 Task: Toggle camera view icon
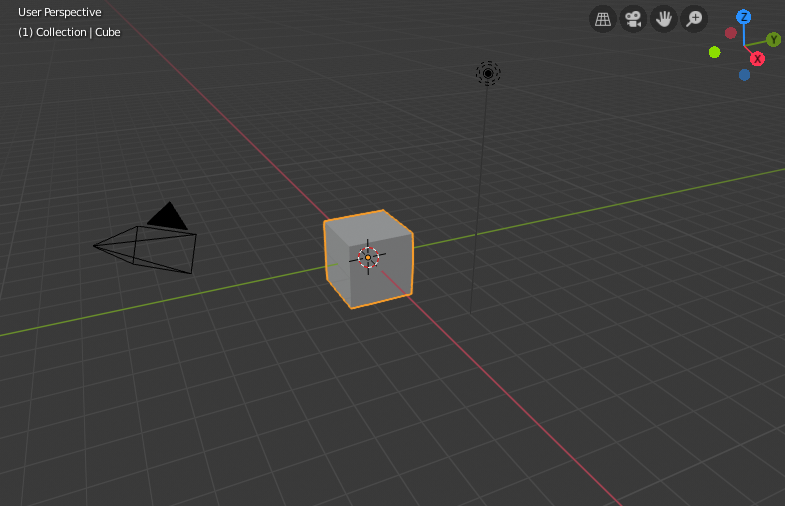pyautogui.click(x=633, y=19)
